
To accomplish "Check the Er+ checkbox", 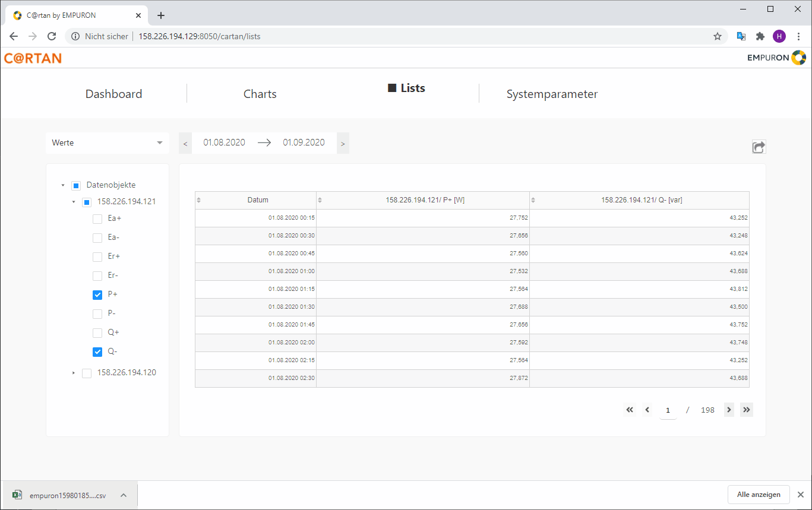I will point(97,257).
